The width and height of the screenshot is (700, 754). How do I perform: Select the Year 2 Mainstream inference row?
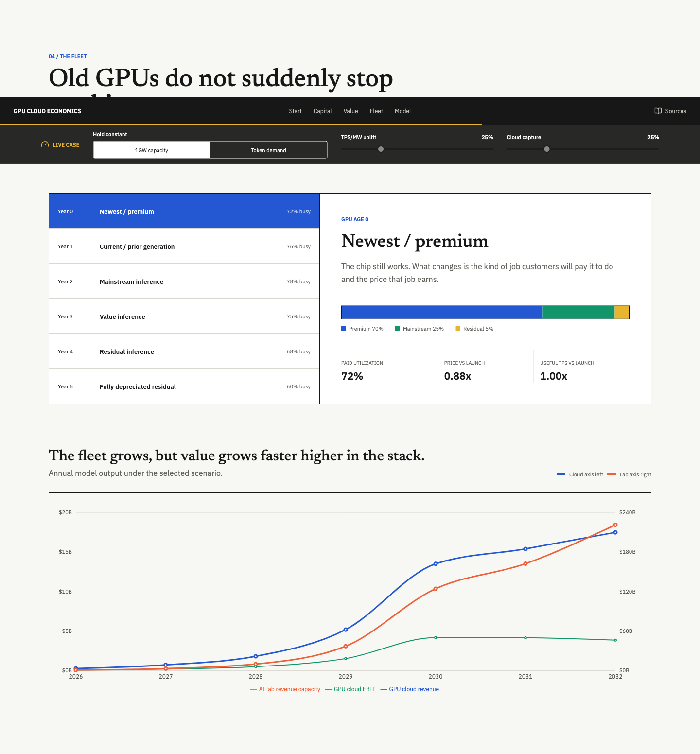click(184, 281)
